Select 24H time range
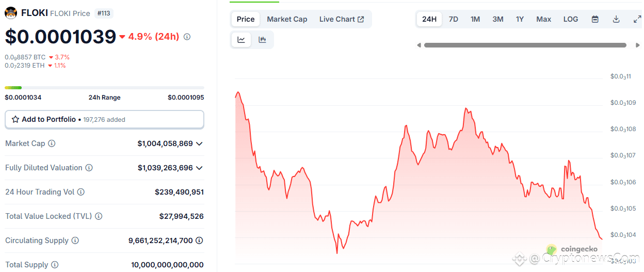Screen dimensions: 644x272 [x=429, y=19]
